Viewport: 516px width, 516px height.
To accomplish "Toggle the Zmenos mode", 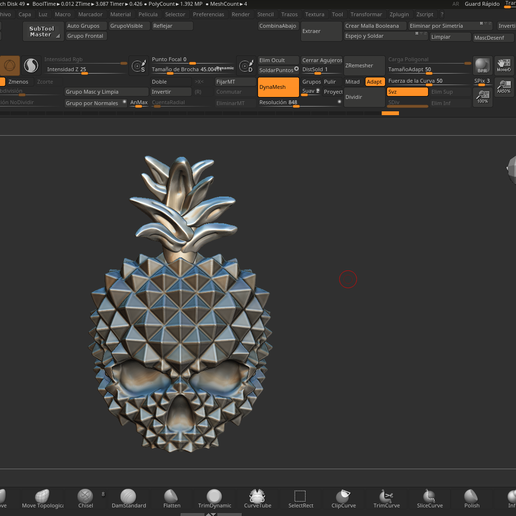I will tap(18, 82).
